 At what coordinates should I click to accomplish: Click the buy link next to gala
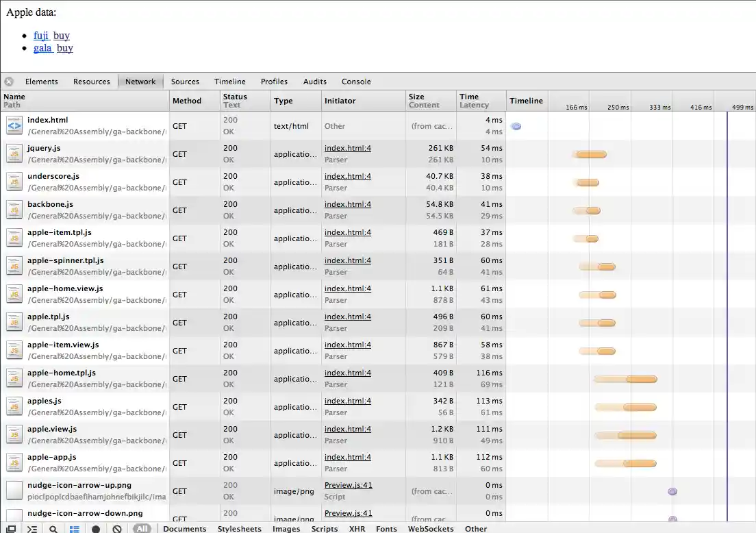pyautogui.click(x=65, y=48)
